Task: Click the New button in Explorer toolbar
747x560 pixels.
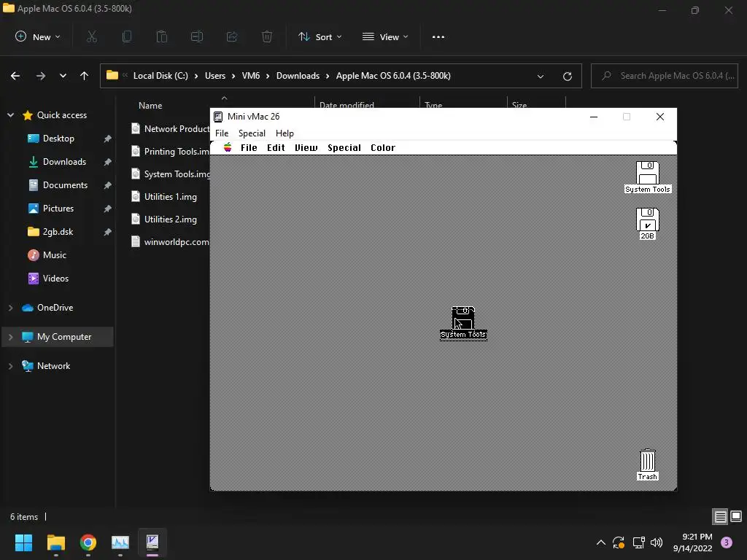Action: (x=38, y=36)
